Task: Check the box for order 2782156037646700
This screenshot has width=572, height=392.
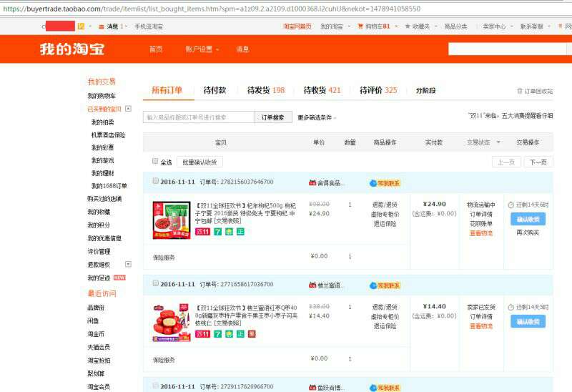Action: (155, 181)
